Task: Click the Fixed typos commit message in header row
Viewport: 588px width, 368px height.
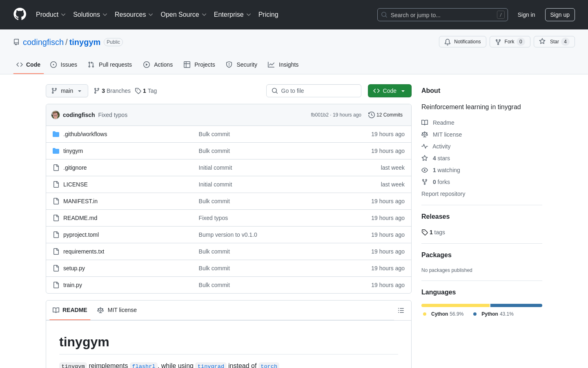Action: click(113, 115)
